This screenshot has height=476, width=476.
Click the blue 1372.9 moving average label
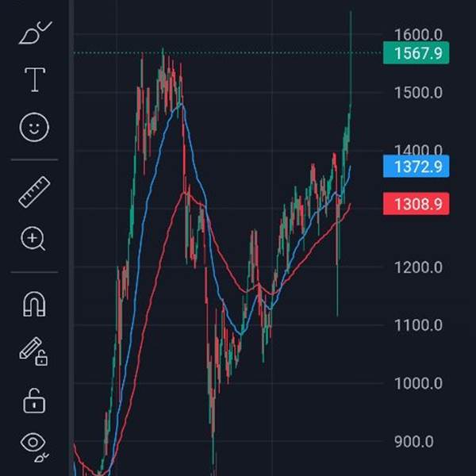416,167
